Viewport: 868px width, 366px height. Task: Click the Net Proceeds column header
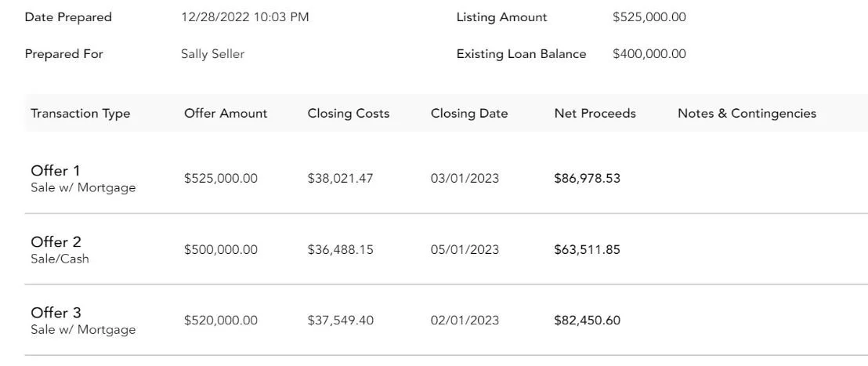(595, 114)
